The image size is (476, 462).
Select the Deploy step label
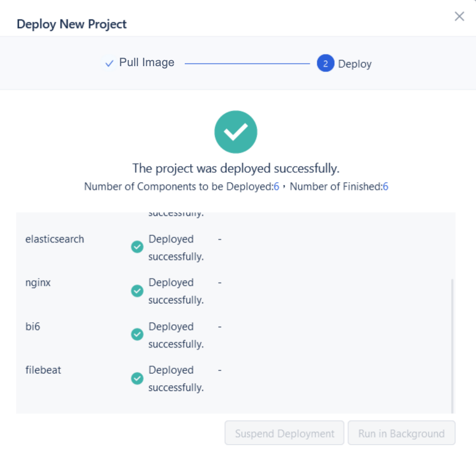point(354,64)
